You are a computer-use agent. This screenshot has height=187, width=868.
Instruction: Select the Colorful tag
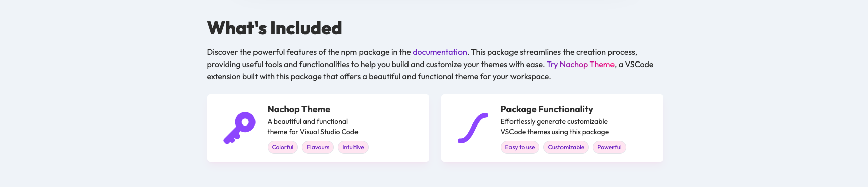(283, 147)
